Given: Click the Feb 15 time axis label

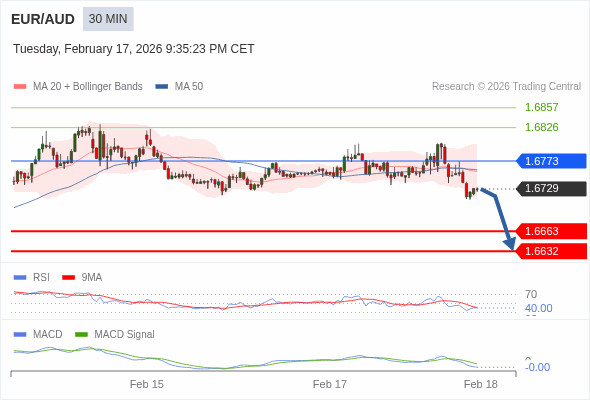Looking at the screenshot, I should click(x=147, y=384).
